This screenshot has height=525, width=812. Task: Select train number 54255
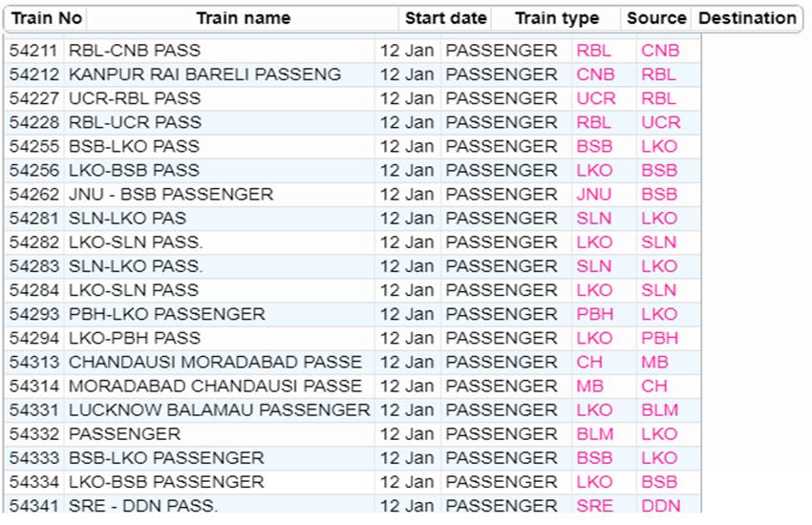[34, 147]
